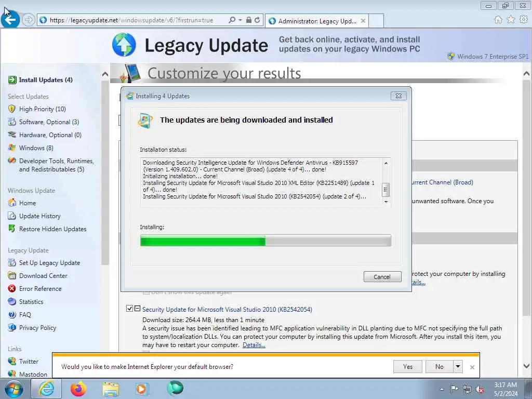This screenshot has height=399, width=532.
Task: Click the sidebar scroll up arrow
Action: click(105, 74)
